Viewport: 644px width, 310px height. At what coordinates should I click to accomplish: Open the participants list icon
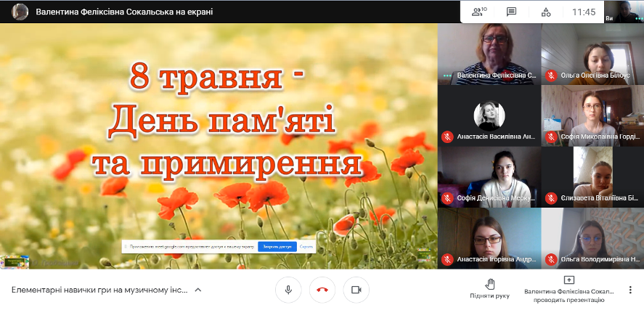click(x=478, y=12)
